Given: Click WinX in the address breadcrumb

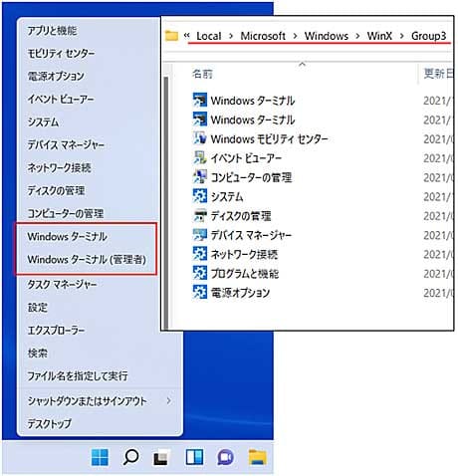Looking at the screenshot, I should (379, 36).
